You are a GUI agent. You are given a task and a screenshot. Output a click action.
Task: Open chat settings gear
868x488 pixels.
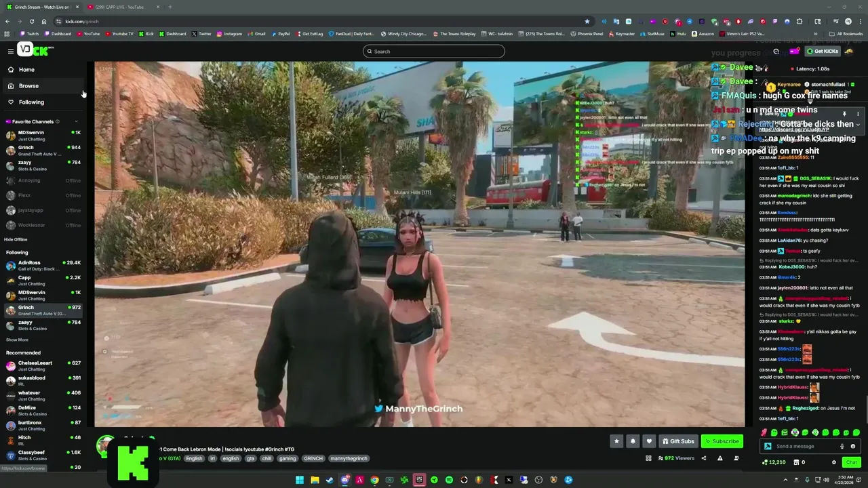pos(834,462)
